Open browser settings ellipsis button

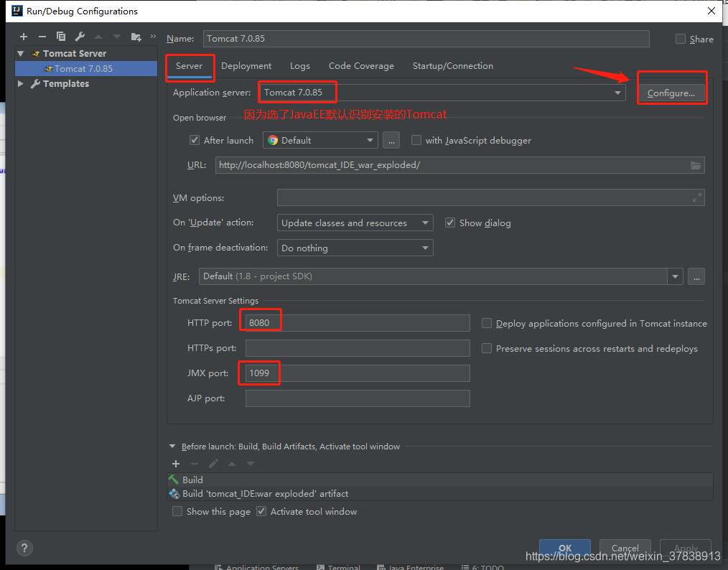click(391, 141)
